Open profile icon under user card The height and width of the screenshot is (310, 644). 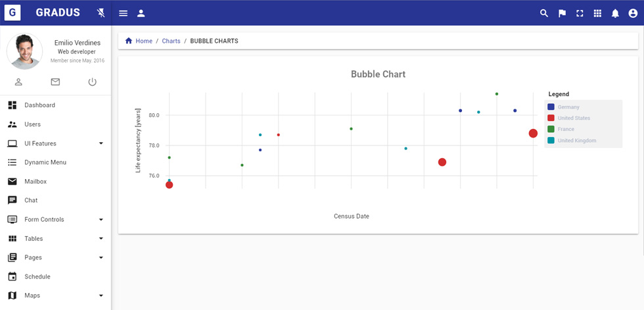[x=18, y=82]
